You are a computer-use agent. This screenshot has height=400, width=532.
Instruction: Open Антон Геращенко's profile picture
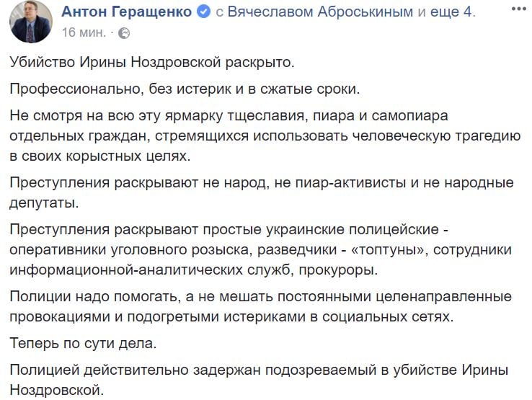31,22
